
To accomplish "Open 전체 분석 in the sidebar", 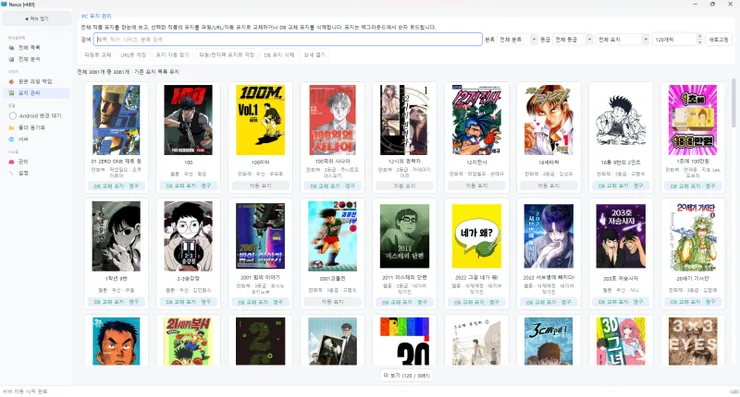I will (x=35, y=59).
